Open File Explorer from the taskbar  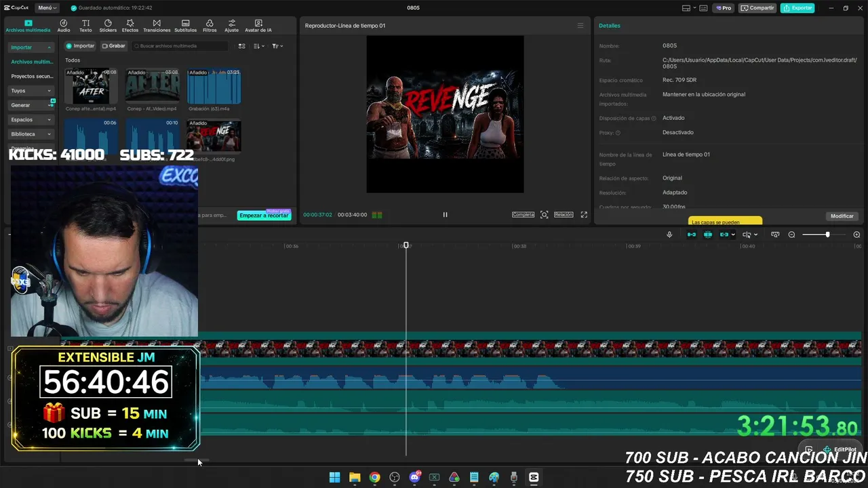[355, 477]
